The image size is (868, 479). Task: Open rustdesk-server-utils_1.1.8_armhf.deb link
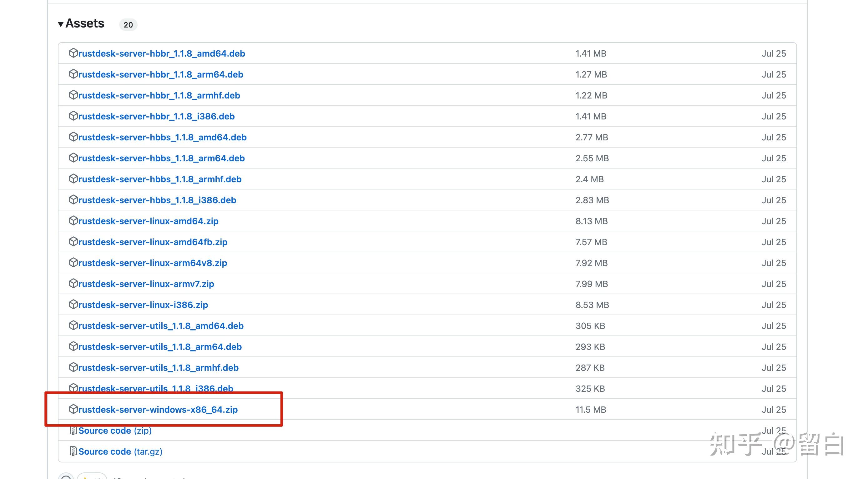point(158,367)
